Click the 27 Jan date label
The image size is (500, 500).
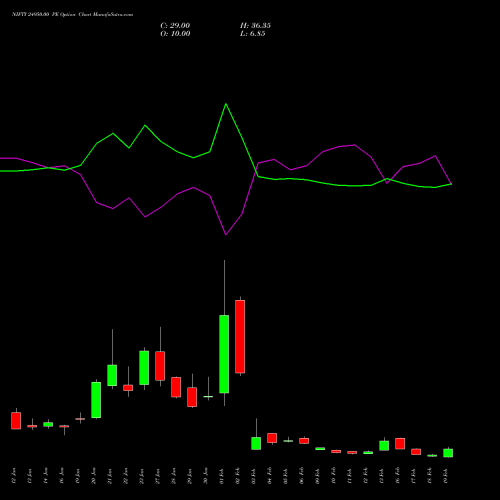(158, 476)
